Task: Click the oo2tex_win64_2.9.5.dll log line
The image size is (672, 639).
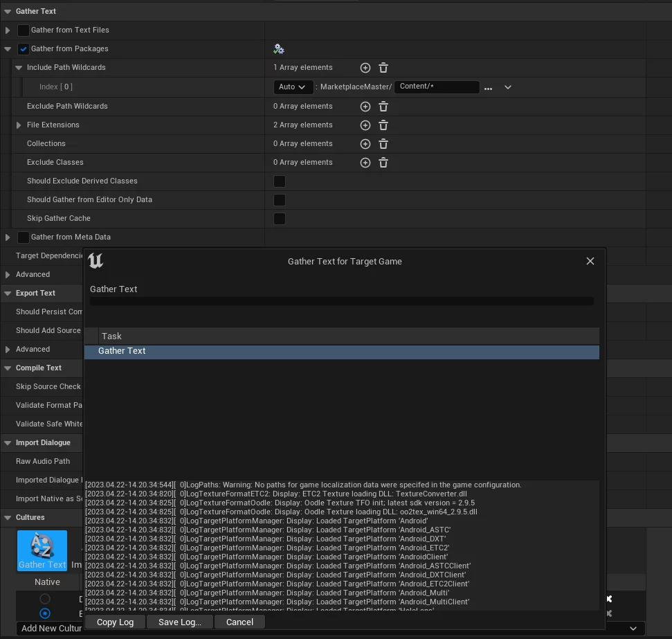Action: point(281,512)
